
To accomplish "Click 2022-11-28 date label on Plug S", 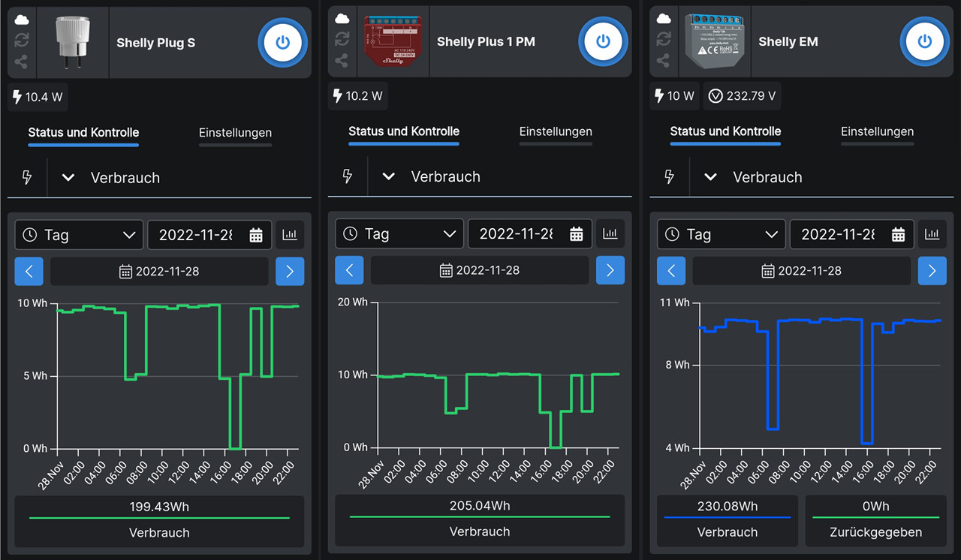I will (x=159, y=272).
